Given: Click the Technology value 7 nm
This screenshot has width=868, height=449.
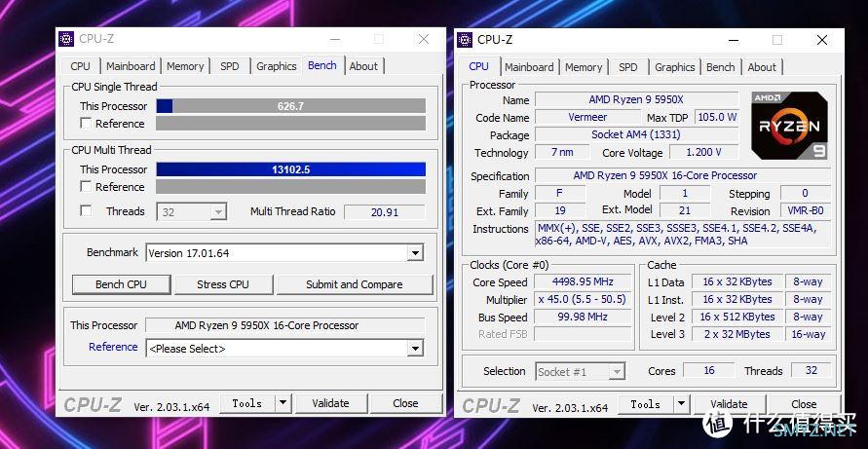Looking at the screenshot, I should (x=562, y=152).
